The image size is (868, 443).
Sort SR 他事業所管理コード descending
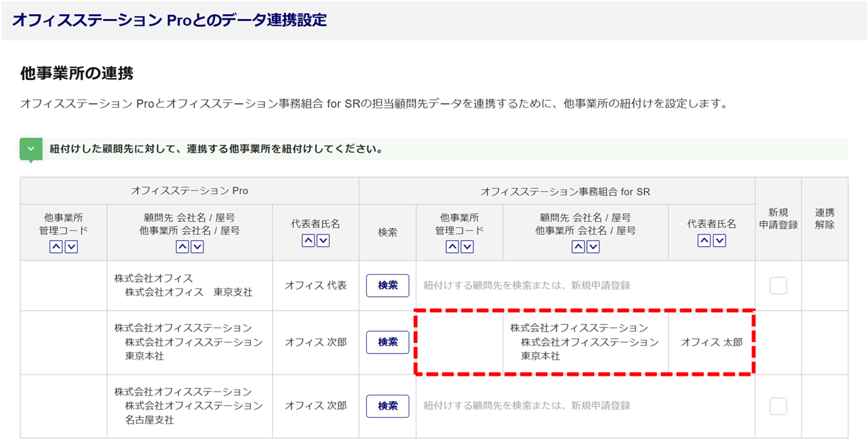[x=467, y=247]
